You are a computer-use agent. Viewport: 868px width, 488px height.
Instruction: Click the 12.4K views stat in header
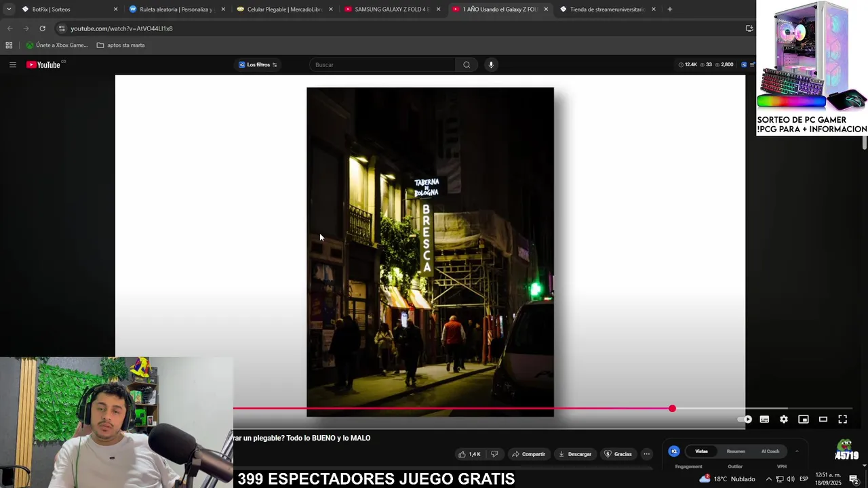pos(688,64)
